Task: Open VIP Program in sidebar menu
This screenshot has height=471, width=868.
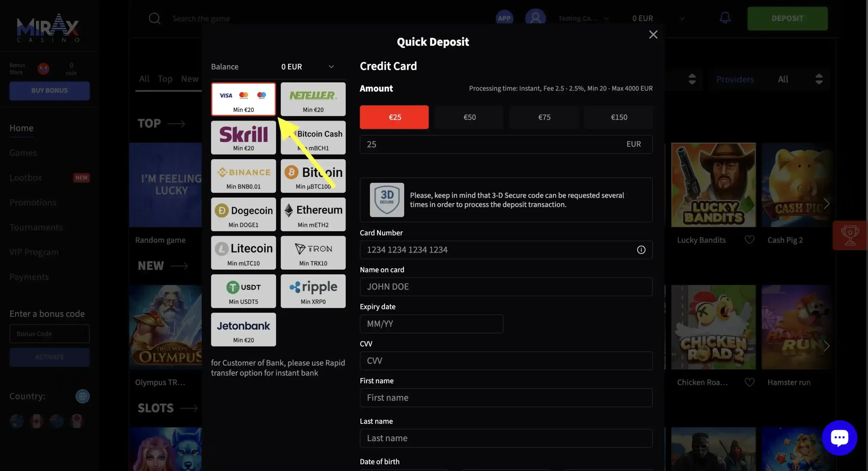Action: (34, 252)
